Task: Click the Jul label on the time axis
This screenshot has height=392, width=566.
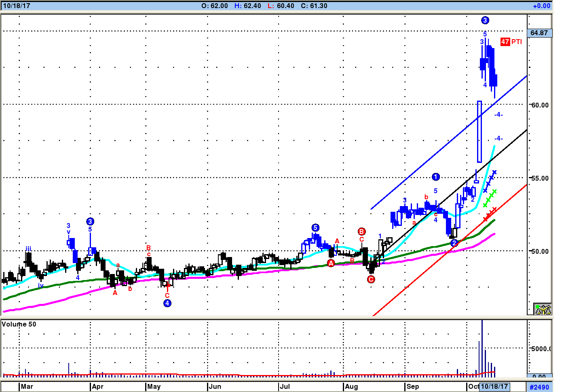Action: [285, 387]
